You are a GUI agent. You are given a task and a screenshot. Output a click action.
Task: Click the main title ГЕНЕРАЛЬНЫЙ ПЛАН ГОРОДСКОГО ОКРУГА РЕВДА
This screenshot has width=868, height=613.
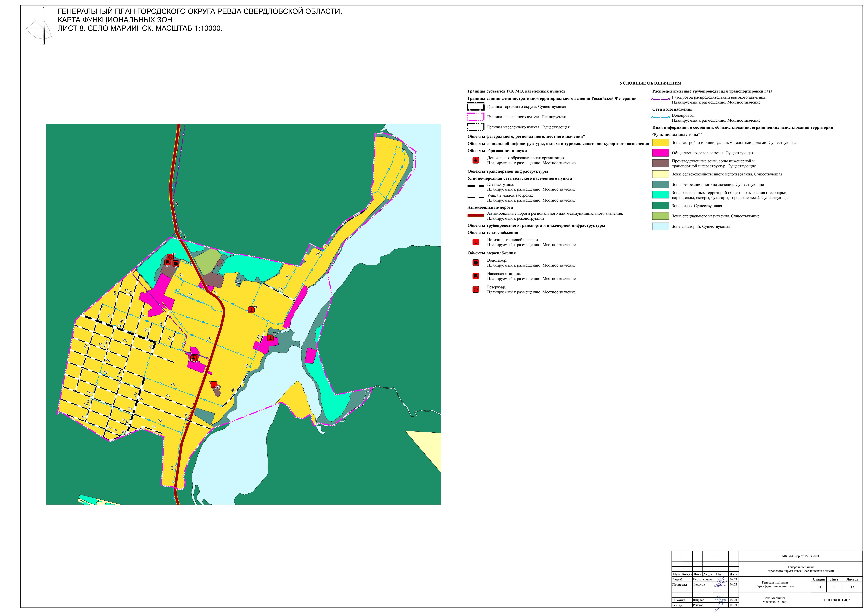tap(200, 11)
